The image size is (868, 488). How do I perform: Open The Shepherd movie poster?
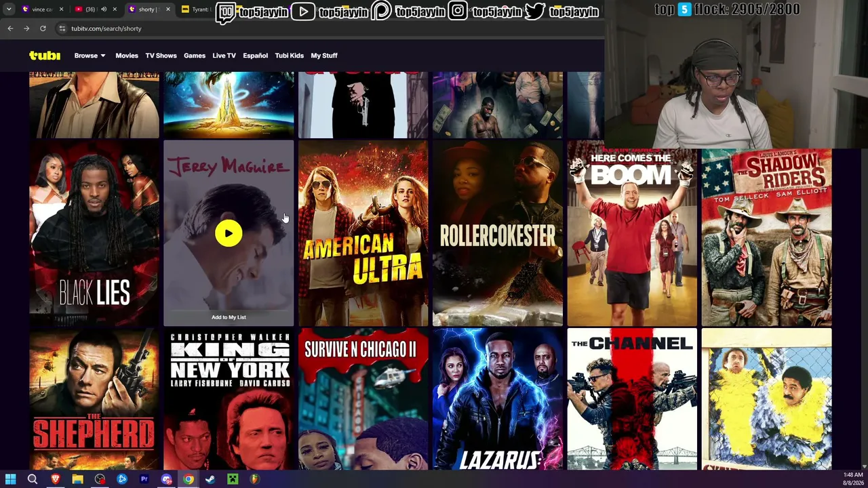click(x=94, y=399)
